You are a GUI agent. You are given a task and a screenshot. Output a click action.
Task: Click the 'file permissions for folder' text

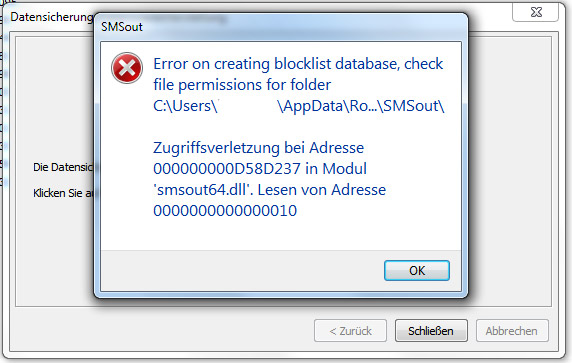(242, 85)
